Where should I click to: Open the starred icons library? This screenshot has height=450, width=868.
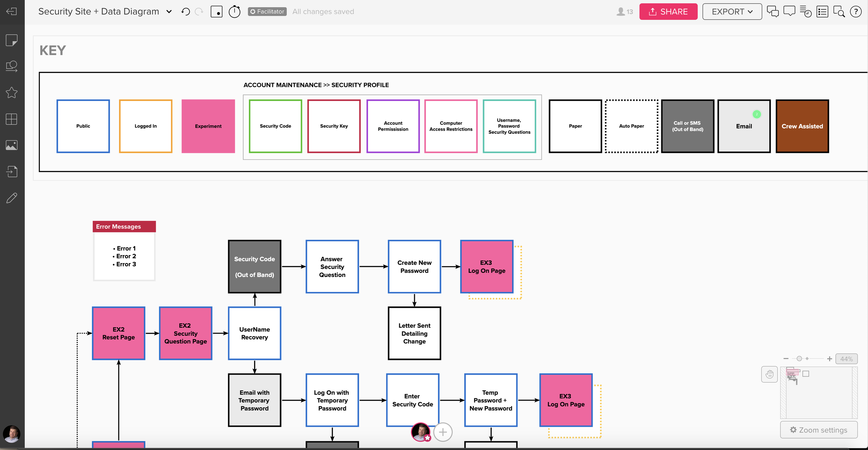11,92
